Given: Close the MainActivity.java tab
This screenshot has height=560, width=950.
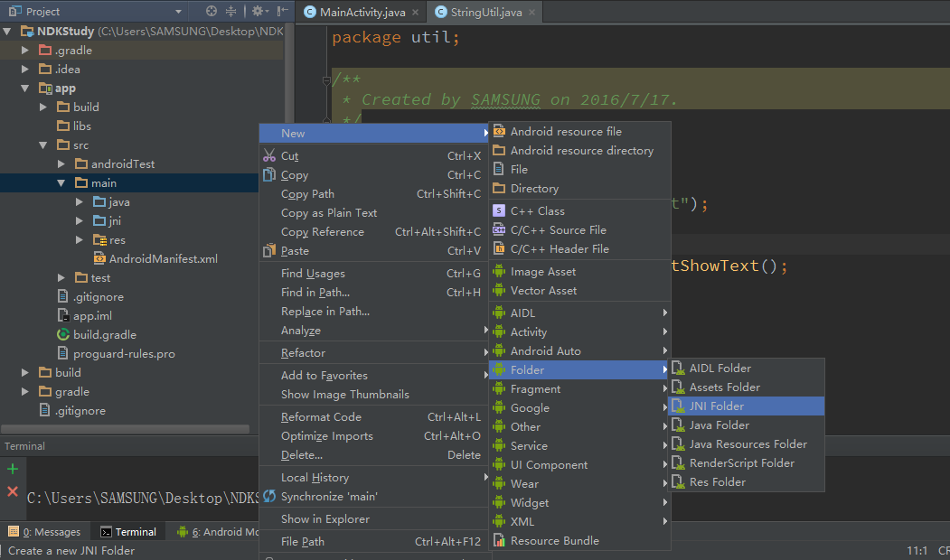Looking at the screenshot, I should (x=415, y=12).
